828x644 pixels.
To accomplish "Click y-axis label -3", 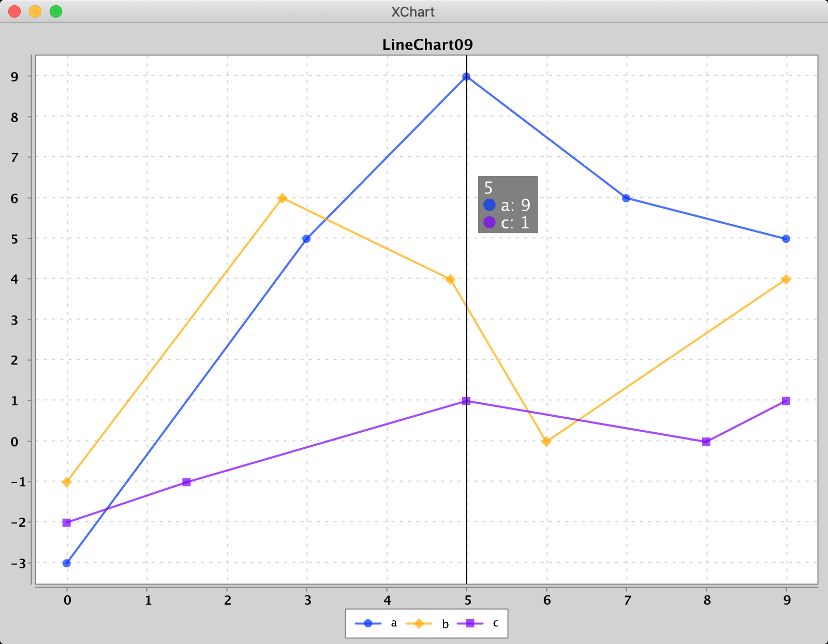I will coord(18,563).
